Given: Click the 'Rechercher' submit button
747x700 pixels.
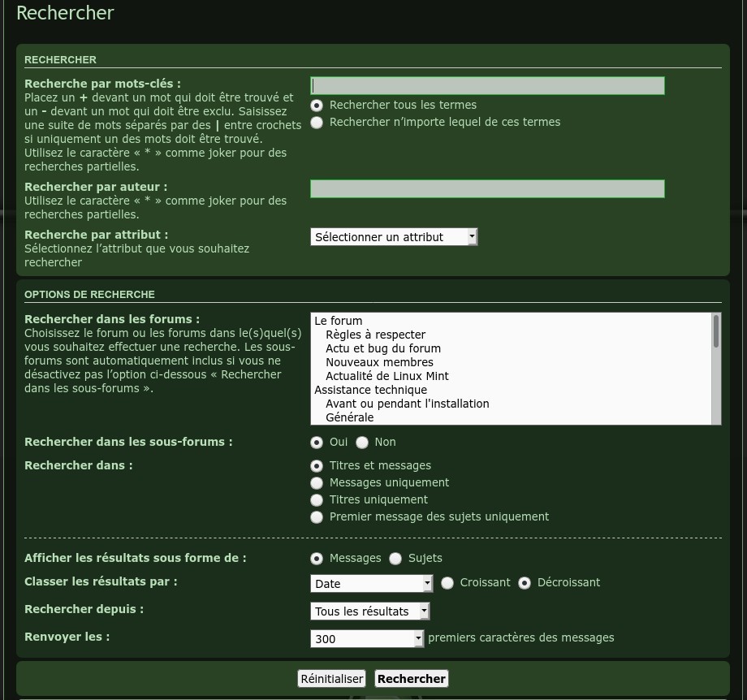Looking at the screenshot, I should coord(411,679).
